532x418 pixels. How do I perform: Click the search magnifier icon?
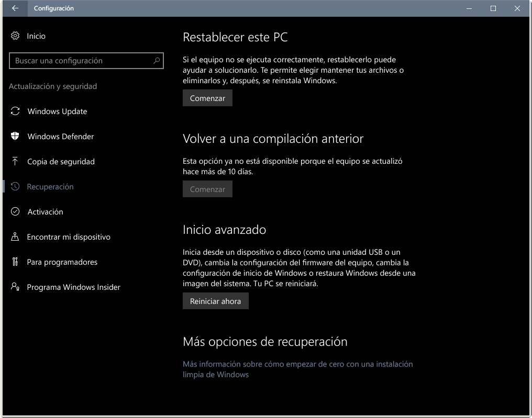click(157, 61)
